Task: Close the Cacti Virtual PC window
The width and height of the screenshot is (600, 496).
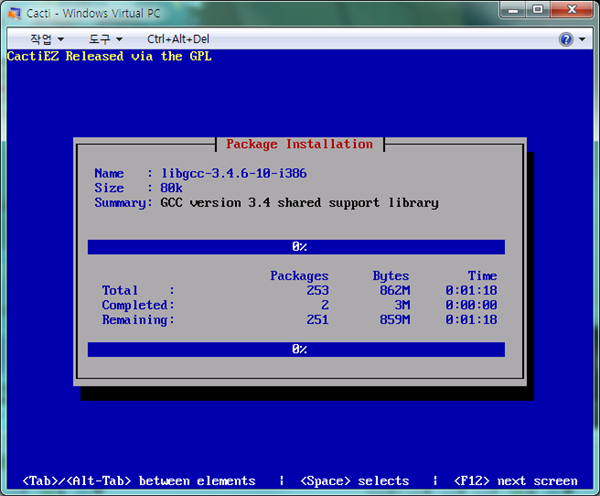Action: click(x=572, y=10)
